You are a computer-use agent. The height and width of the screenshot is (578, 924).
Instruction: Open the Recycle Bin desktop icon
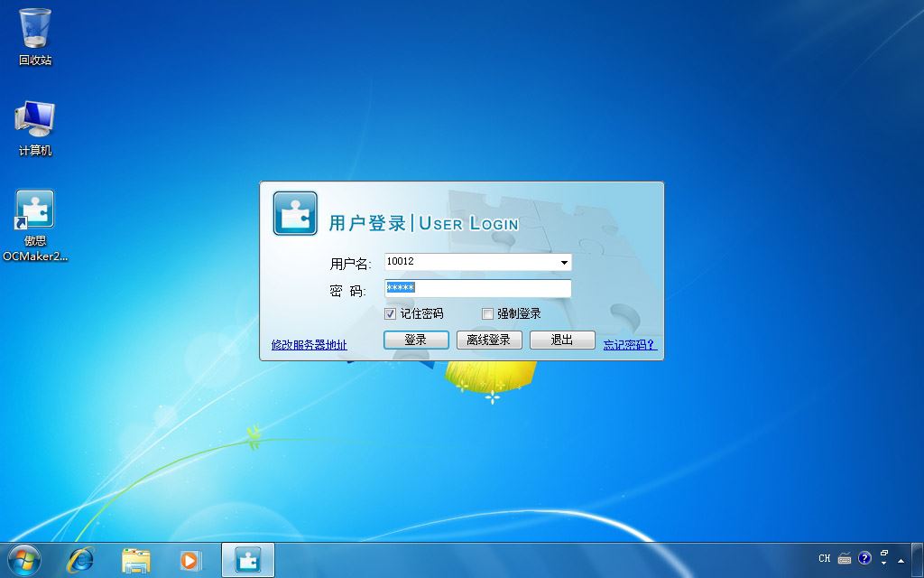35,36
